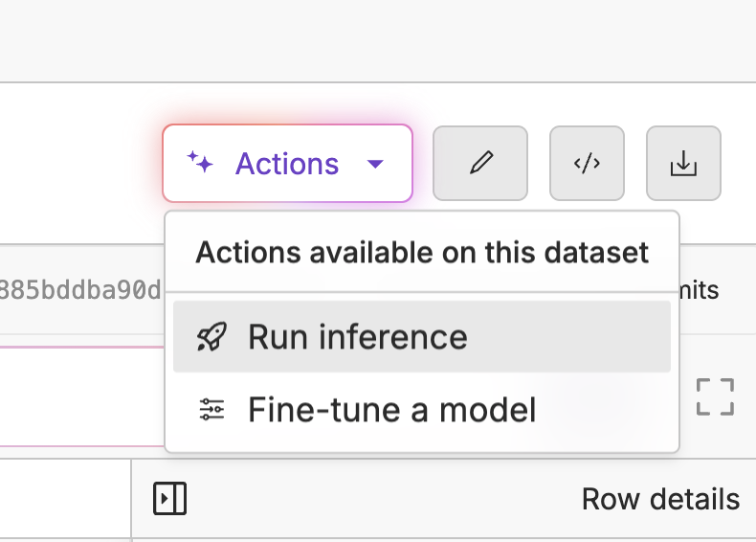
Task: Click the blank top bar above Actions
Action: [378, 40]
